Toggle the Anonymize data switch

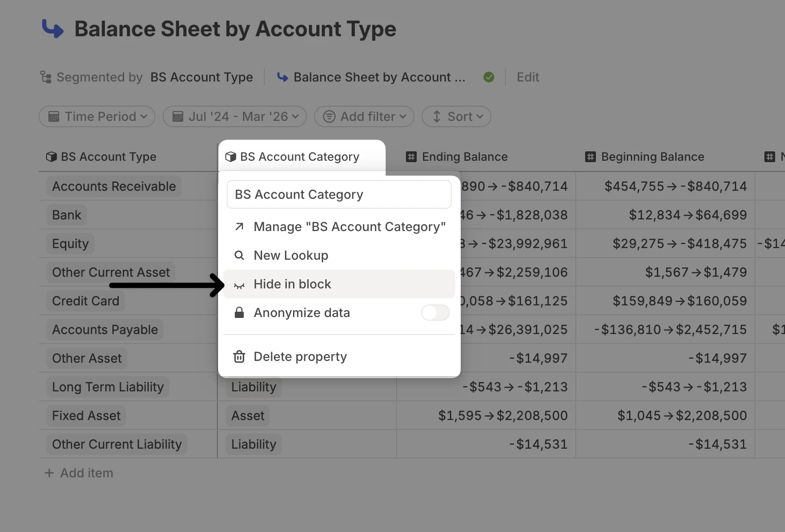coord(435,313)
